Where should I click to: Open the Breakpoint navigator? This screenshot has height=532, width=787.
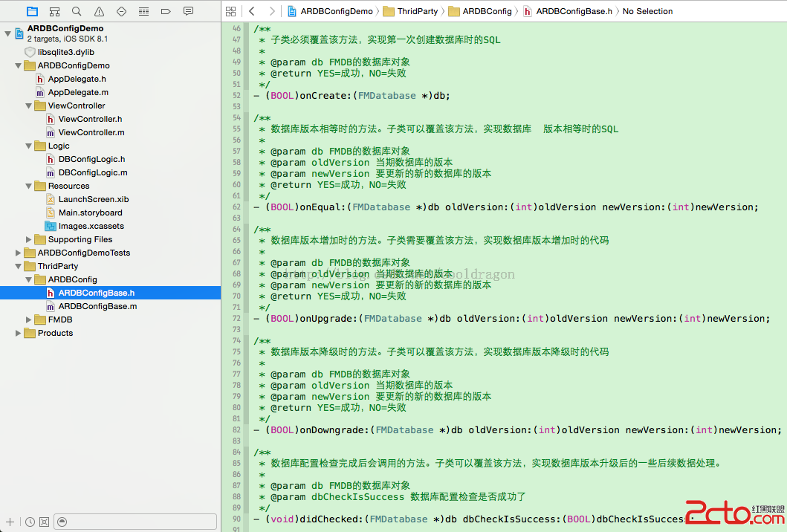tap(166, 11)
